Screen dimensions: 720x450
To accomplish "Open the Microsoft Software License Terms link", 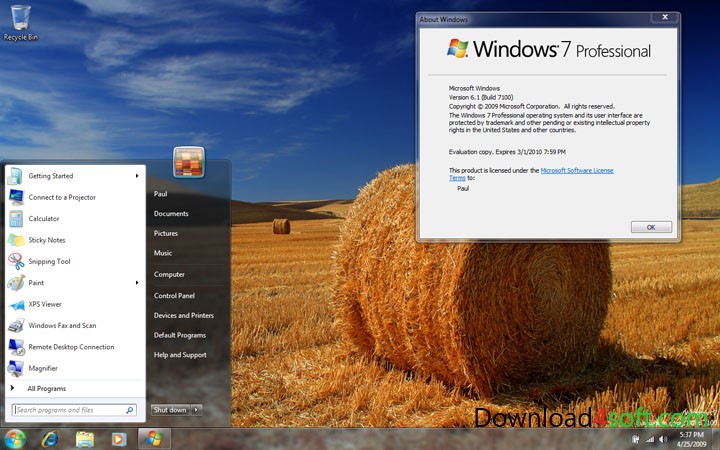I will tap(577, 170).
